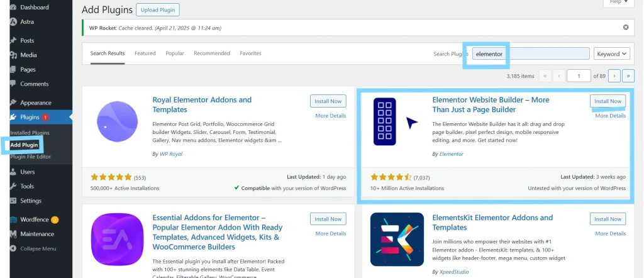Collapse the admin sidebar menu

pyautogui.click(x=38, y=248)
